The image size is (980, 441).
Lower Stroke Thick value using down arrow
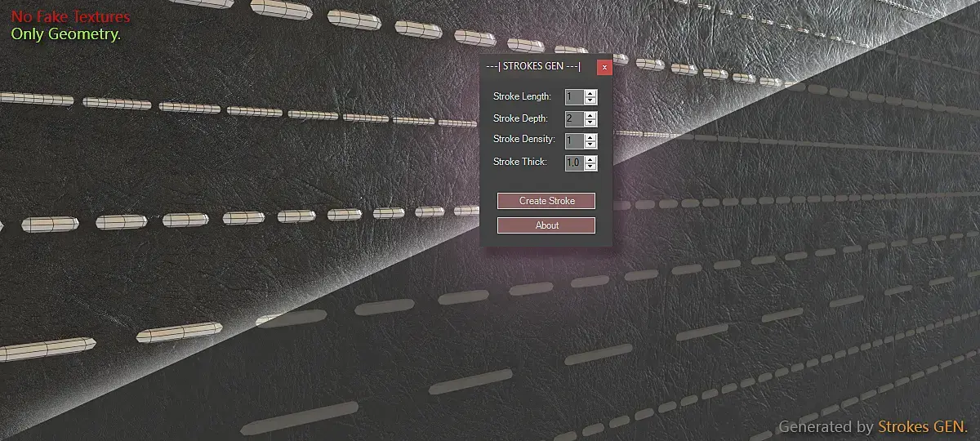[x=590, y=167]
